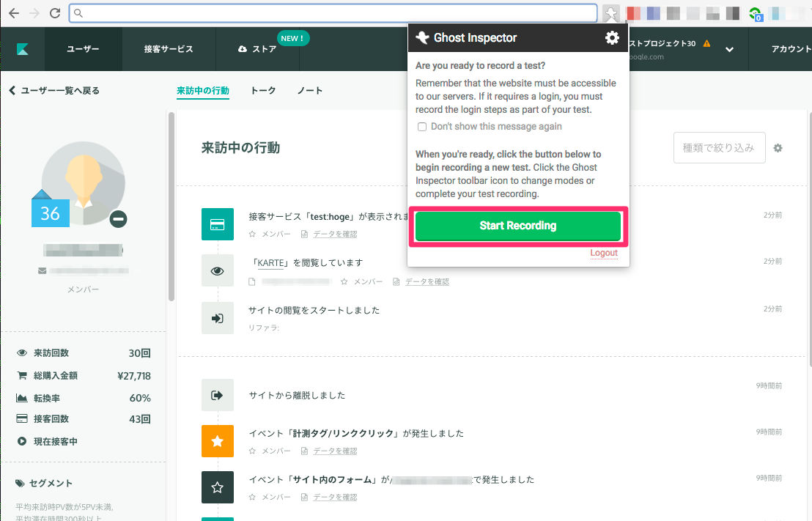Click the 接客回数 card icon

(22, 419)
